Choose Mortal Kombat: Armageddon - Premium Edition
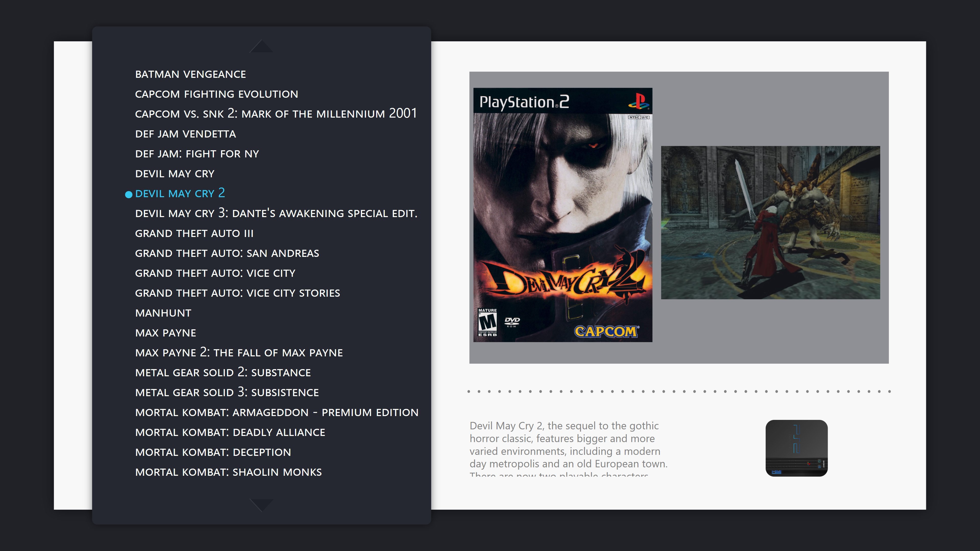980x551 pixels. tap(277, 412)
